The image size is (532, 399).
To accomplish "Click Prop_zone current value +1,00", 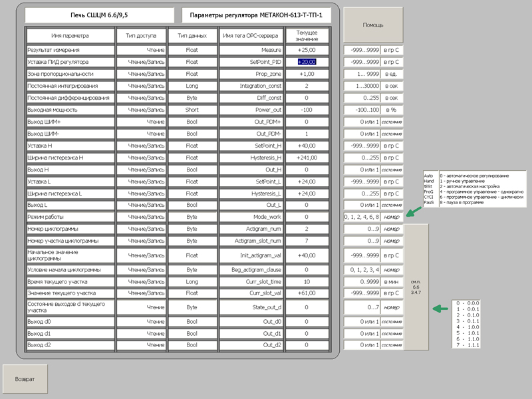I will tap(307, 74).
